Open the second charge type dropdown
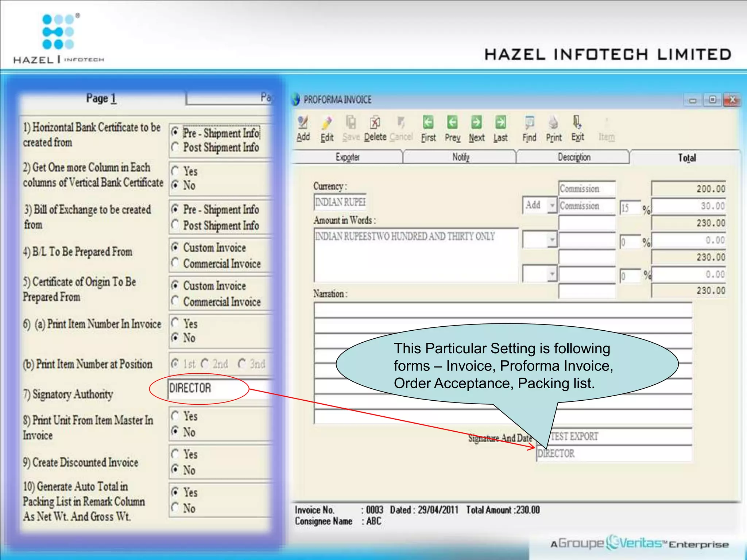The image size is (747, 560). [552, 240]
